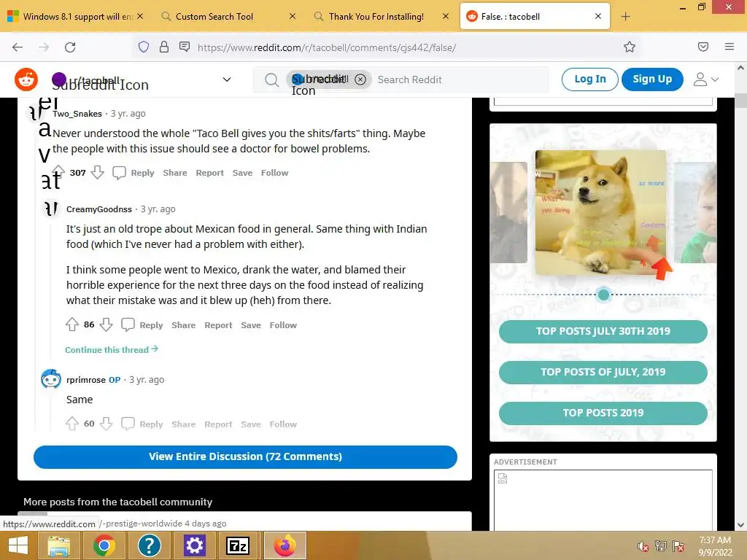The image size is (747, 560).
Task: Open Top Posts July 30th 2019
Action: (603, 332)
